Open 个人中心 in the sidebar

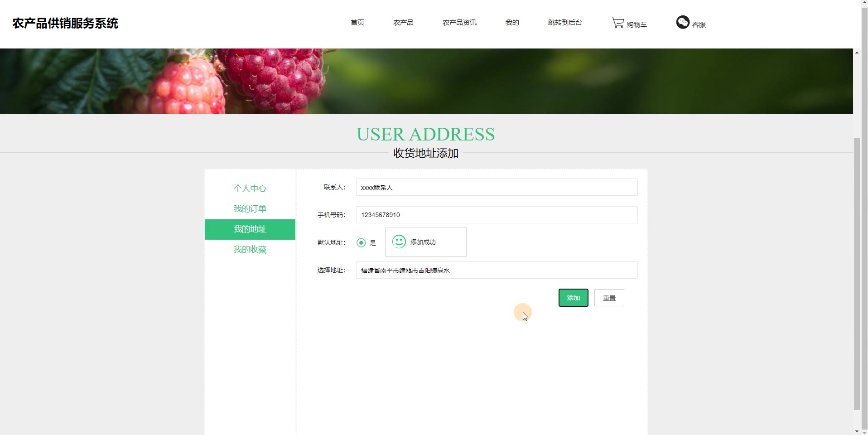click(250, 188)
